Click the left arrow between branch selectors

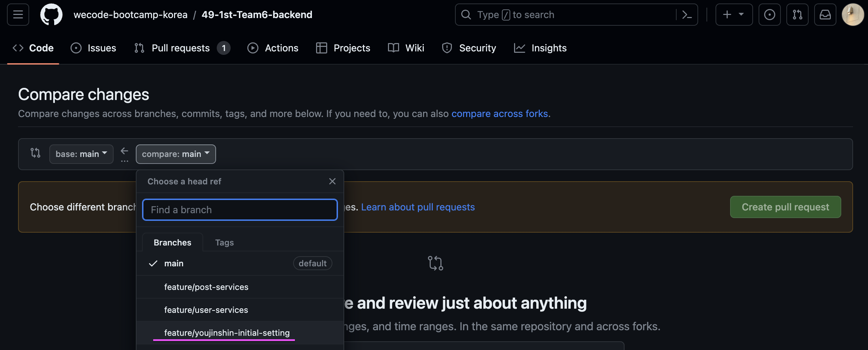[124, 151]
